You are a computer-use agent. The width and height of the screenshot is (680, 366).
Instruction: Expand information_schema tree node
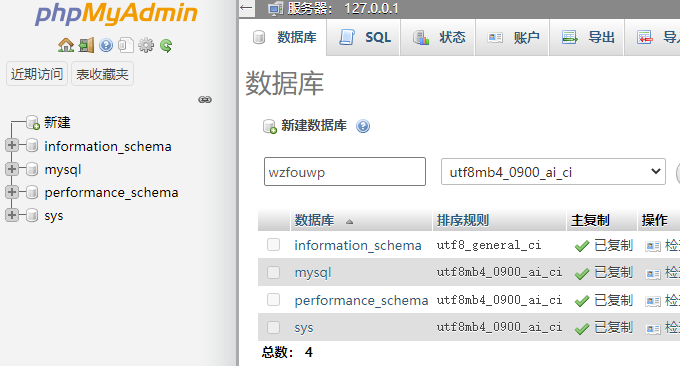click(x=12, y=145)
